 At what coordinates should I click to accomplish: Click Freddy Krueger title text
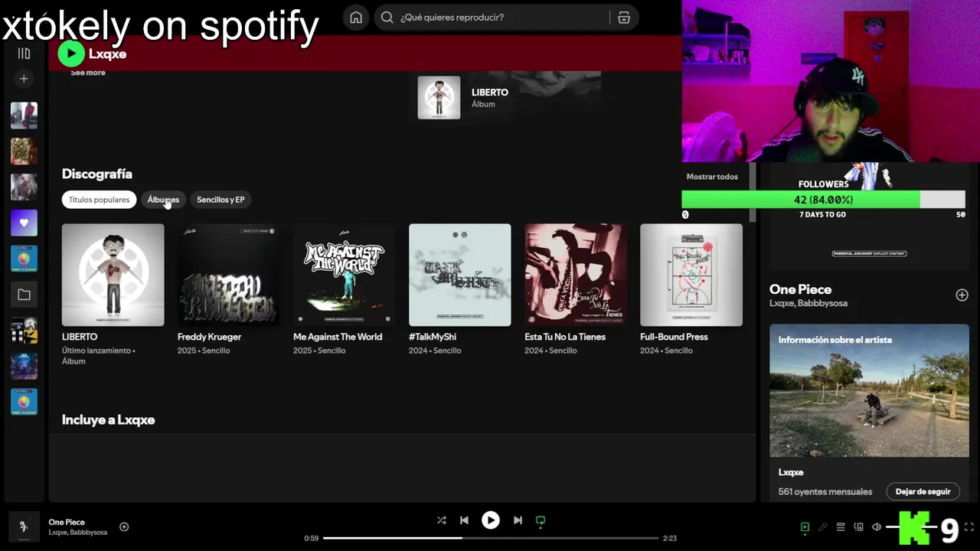pos(209,337)
